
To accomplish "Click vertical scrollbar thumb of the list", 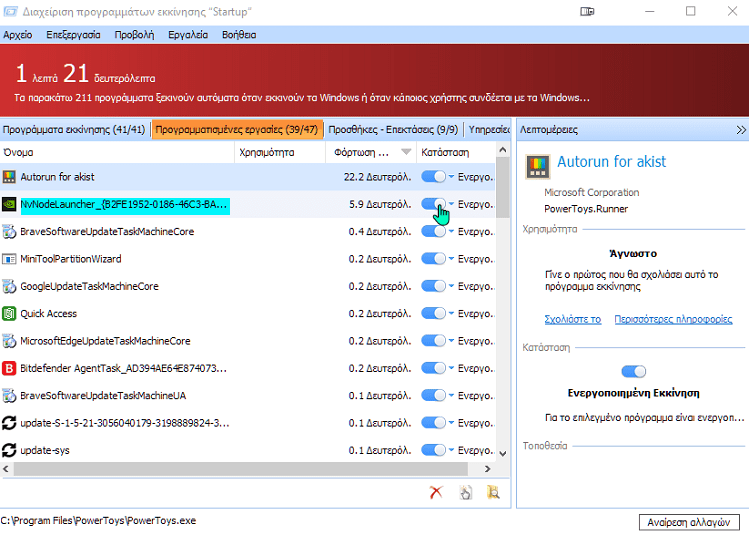I will (x=503, y=188).
